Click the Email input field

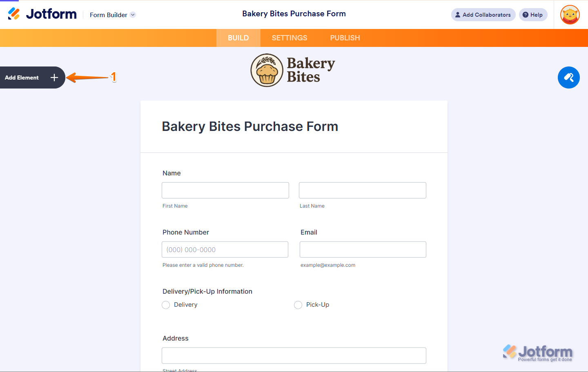363,250
